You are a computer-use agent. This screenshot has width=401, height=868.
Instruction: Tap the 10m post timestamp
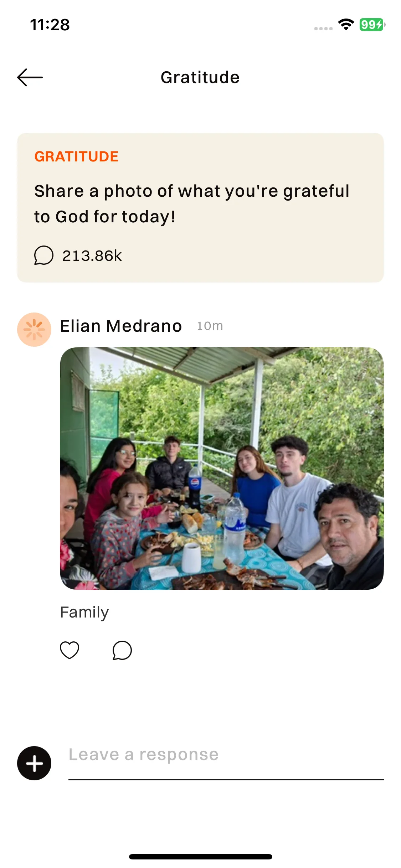pos(210,326)
